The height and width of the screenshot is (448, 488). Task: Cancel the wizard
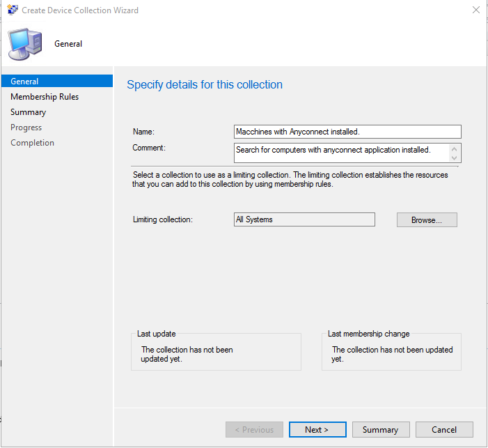coord(444,430)
